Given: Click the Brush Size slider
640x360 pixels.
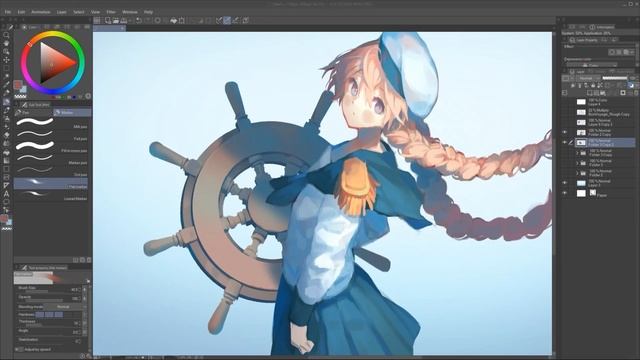Looking at the screenshot, I should tap(44, 291).
